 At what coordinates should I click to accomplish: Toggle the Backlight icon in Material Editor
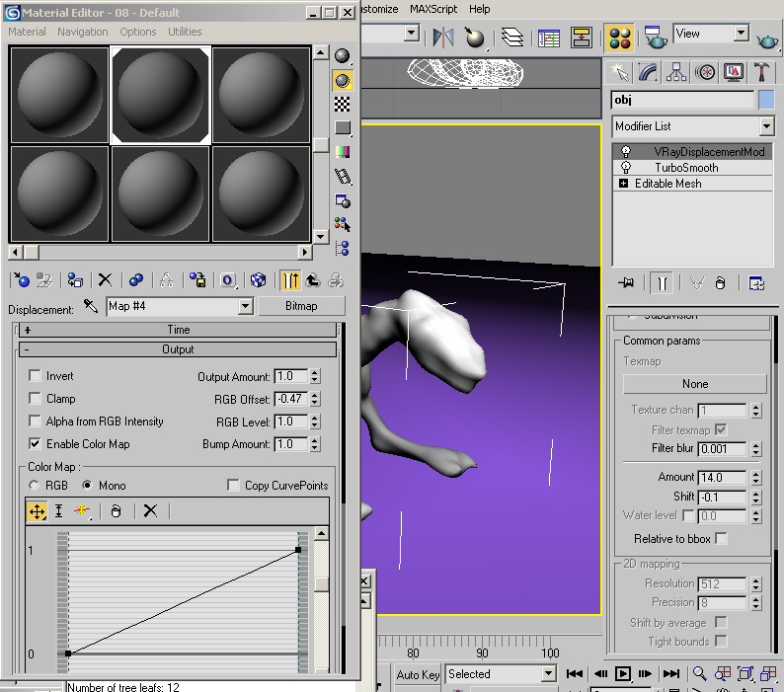(343, 80)
